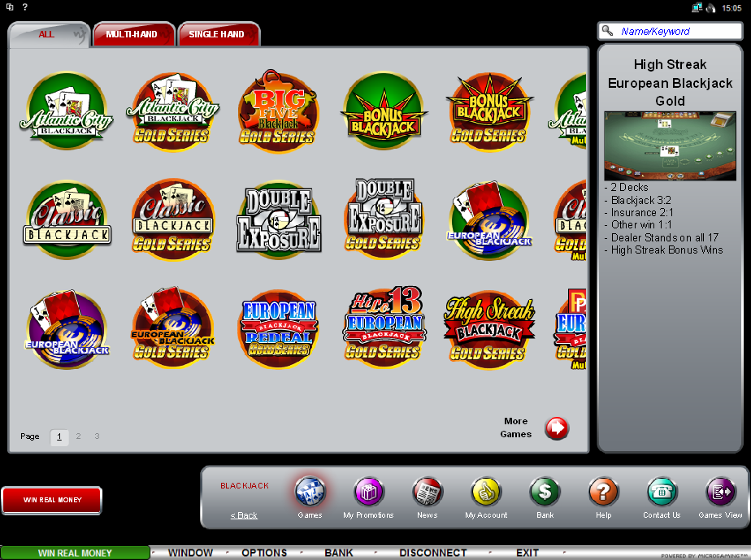Select page 1 in the pager

pyautogui.click(x=59, y=437)
